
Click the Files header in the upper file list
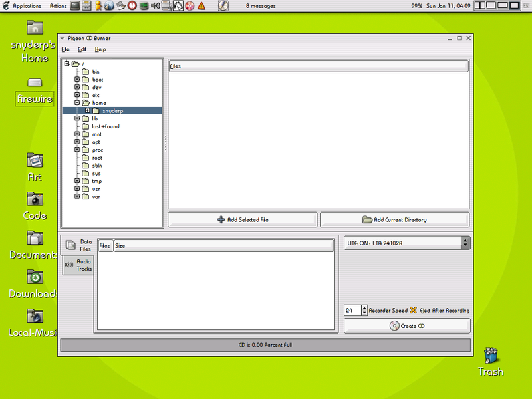pyautogui.click(x=319, y=66)
